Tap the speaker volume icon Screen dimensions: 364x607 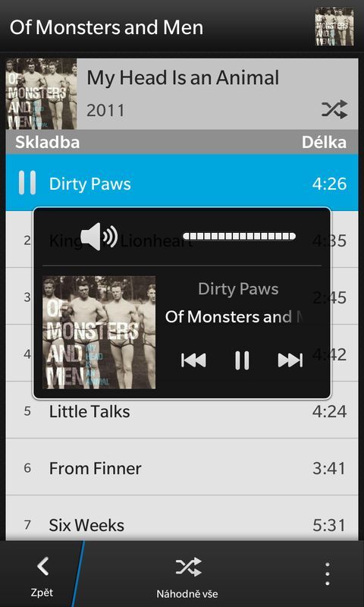point(99,237)
